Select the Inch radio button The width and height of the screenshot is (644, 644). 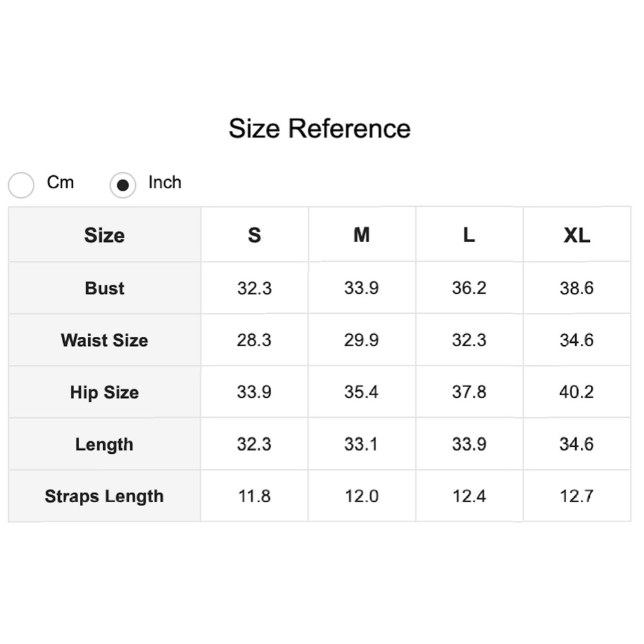point(123,185)
